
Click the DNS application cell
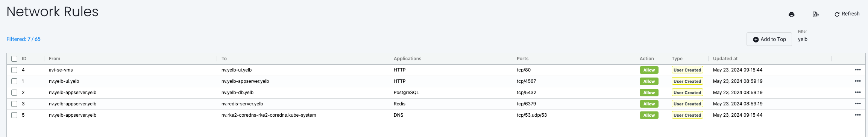click(x=398, y=115)
